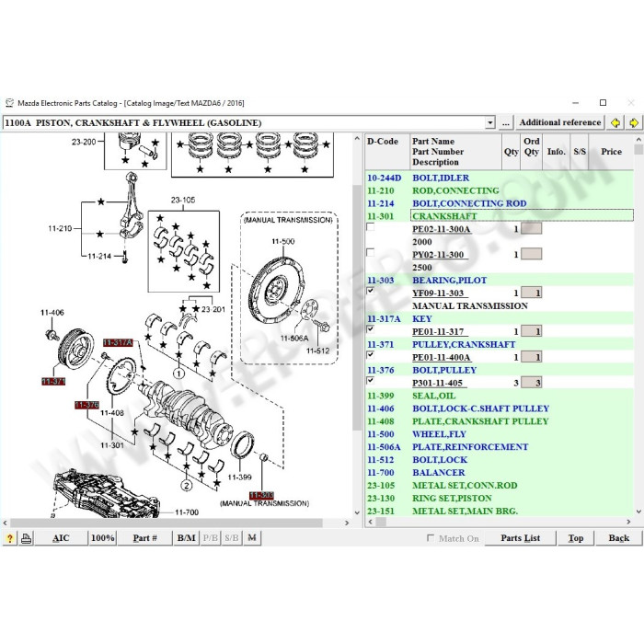Click the 11-406 pulley bolt diagram label
Image resolution: width=644 pixels, height=644 pixels.
[52, 313]
